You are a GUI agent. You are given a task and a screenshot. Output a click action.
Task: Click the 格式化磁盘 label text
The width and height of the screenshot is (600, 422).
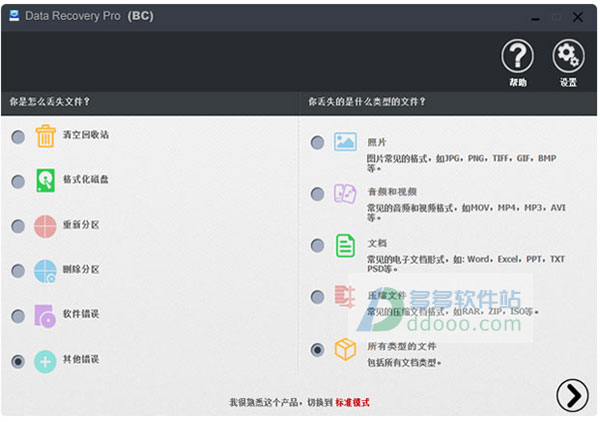(x=86, y=179)
